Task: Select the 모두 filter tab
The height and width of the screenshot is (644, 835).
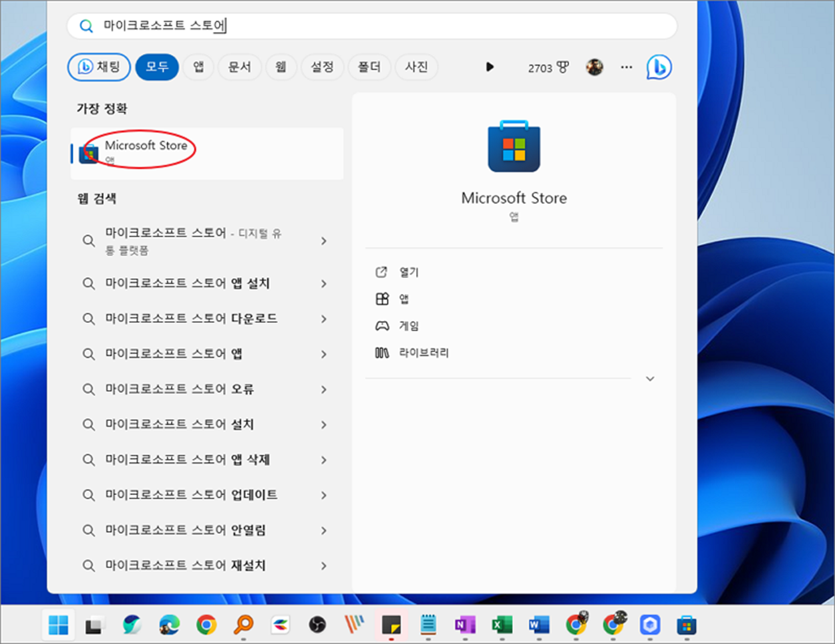Action: point(157,67)
